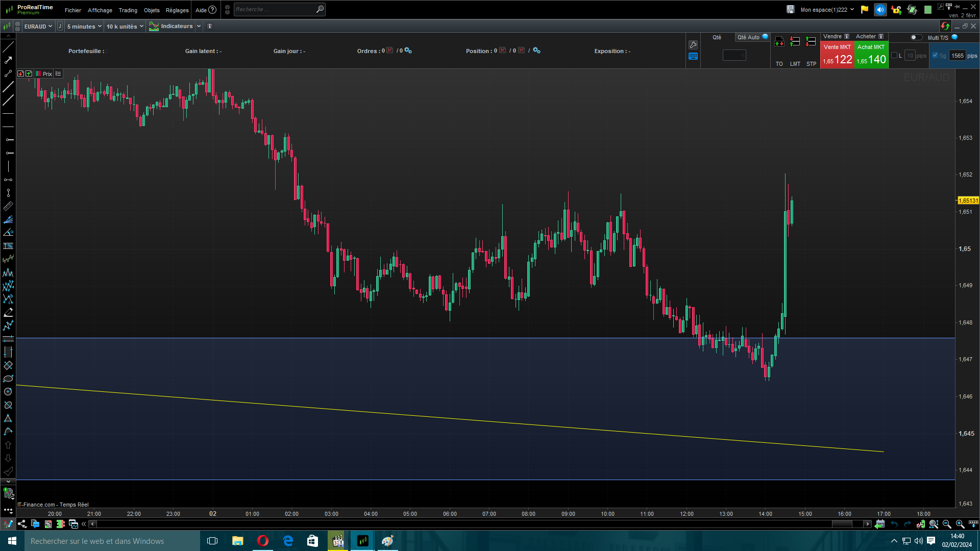Open the 10 k unités dropdown
The height and width of the screenshot is (551, 980).
(125, 27)
